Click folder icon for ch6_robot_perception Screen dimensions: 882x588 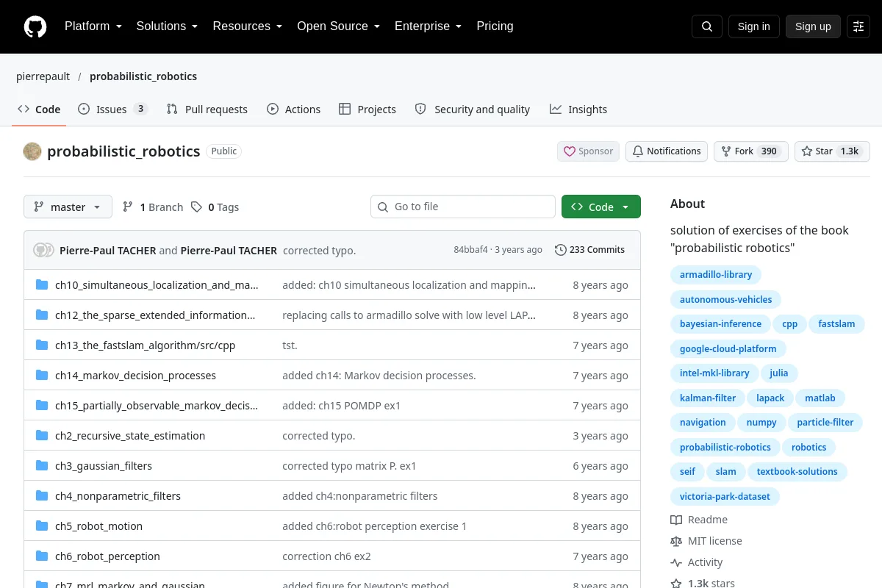click(42, 556)
